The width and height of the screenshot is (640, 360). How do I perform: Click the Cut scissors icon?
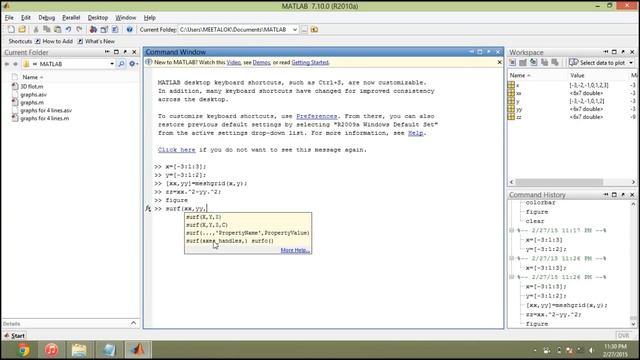[36, 29]
